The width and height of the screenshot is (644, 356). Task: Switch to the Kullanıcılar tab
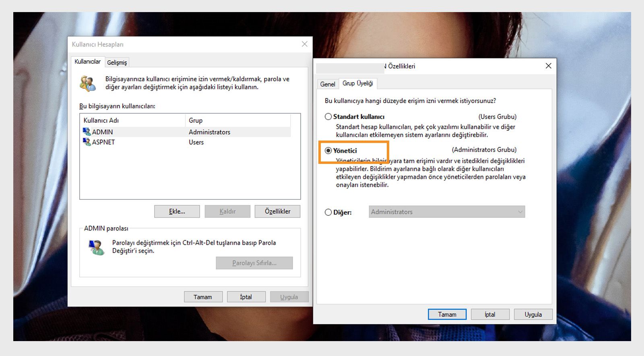click(x=88, y=62)
